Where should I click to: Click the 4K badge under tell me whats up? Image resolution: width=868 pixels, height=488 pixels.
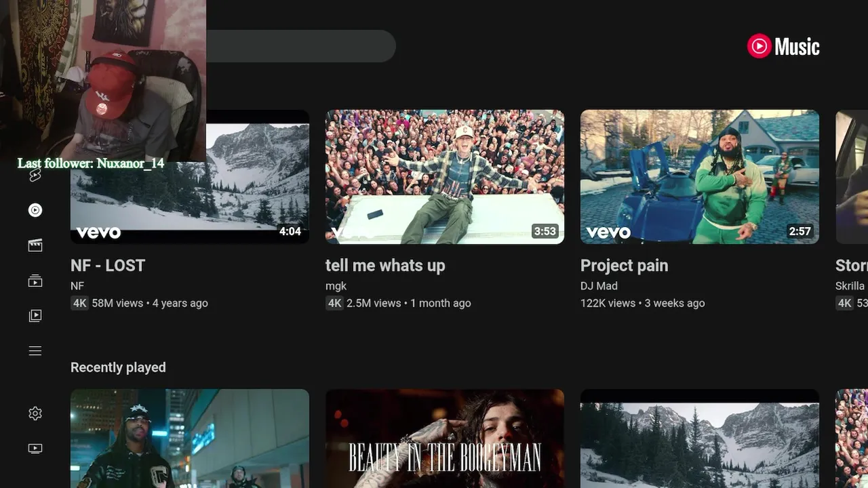click(335, 303)
